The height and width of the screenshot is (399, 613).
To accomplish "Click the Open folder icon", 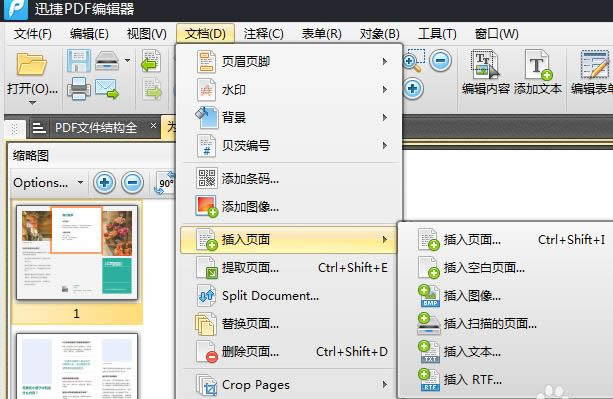I will click(32, 64).
